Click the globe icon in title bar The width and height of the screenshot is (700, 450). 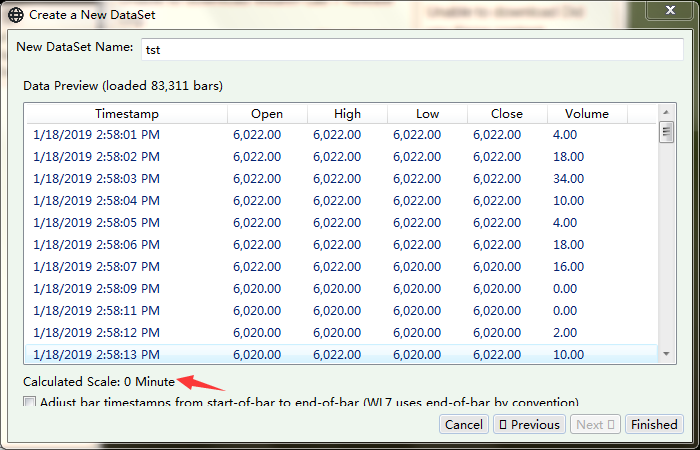coord(15,15)
